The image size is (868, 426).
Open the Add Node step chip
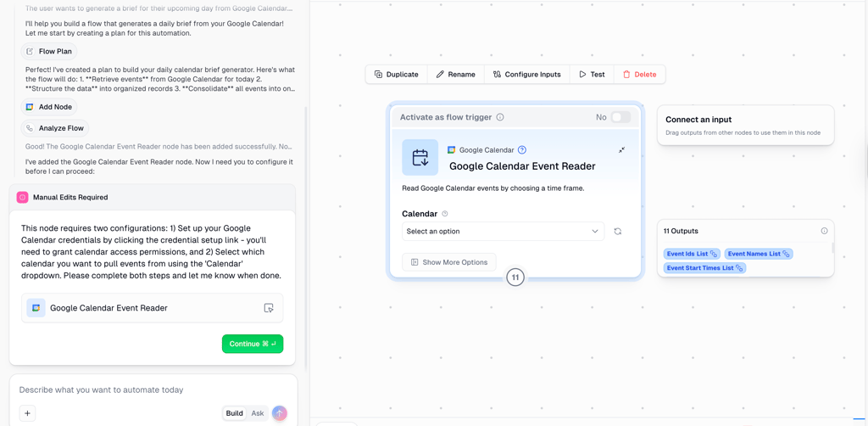(x=49, y=107)
